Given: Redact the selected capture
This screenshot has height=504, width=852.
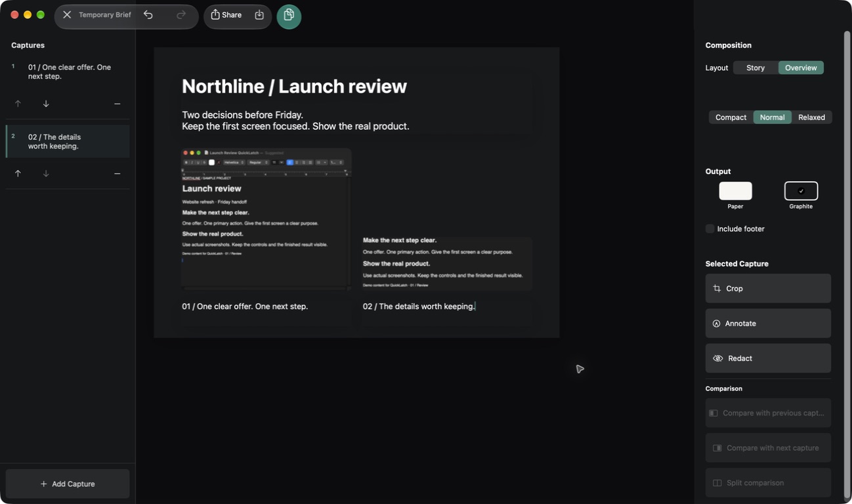Looking at the screenshot, I should (768, 358).
